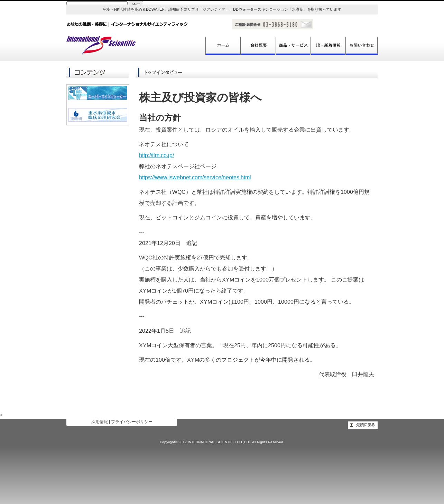Click the 2022年1月5日 追記 text

click(165, 331)
